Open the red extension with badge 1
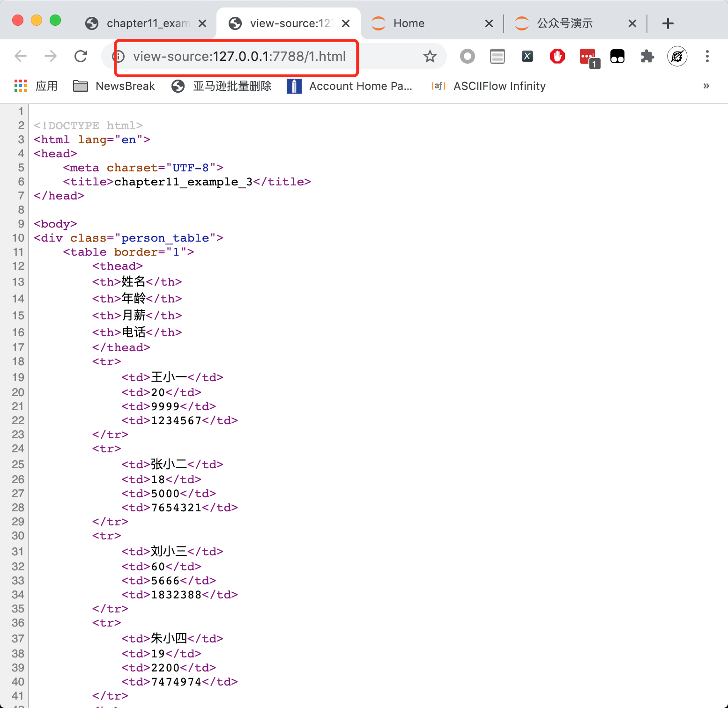This screenshot has width=728, height=708. click(588, 58)
